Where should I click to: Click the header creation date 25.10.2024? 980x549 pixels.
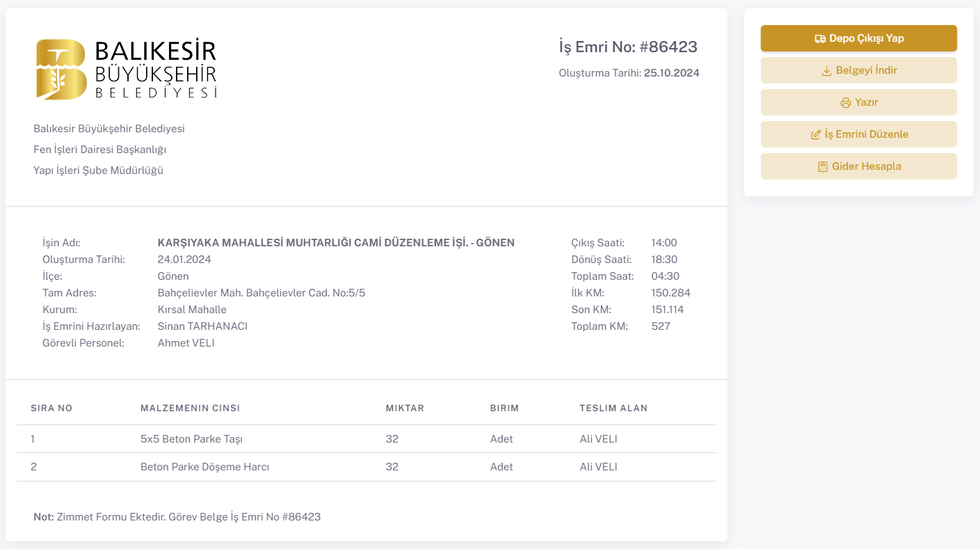click(x=671, y=73)
